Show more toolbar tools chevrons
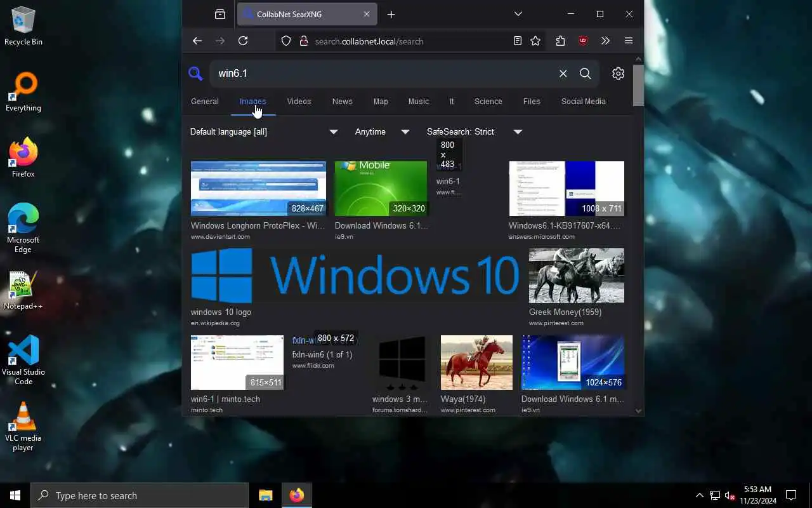The image size is (812, 508). (x=605, y=41)
